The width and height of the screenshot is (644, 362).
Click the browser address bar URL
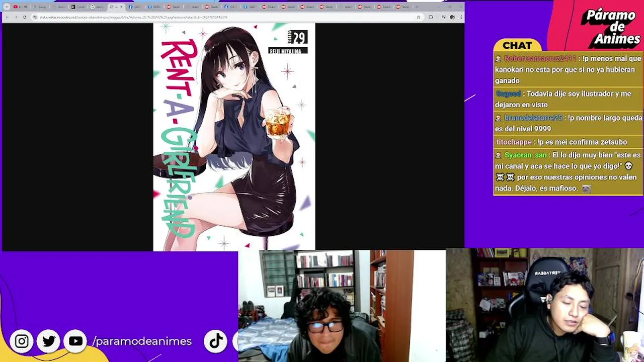point(133,17)
